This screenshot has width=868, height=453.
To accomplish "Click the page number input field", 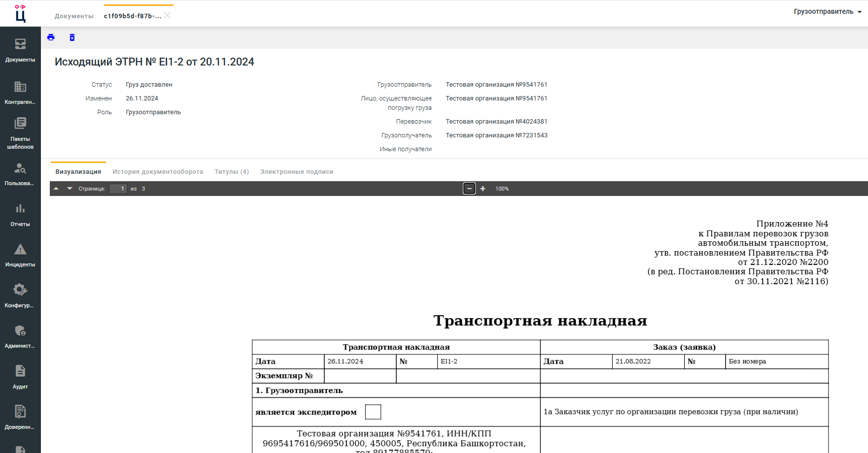I will tap(118, 189).
